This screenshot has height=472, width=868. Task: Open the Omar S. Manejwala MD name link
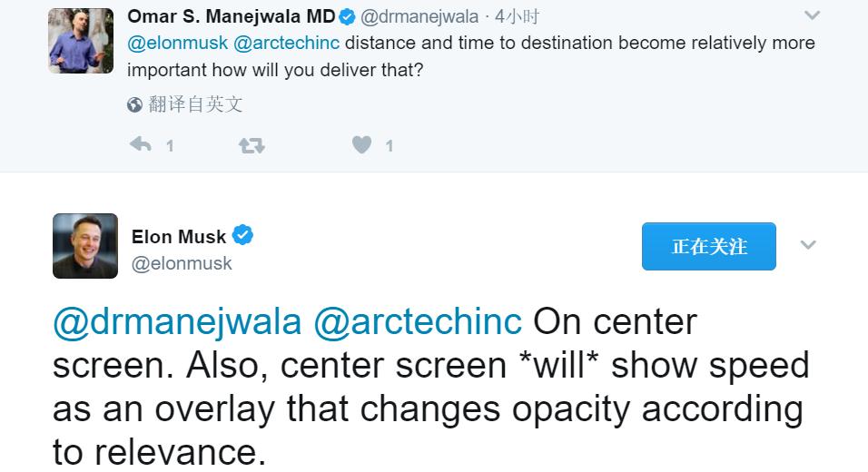click(232, 16)
